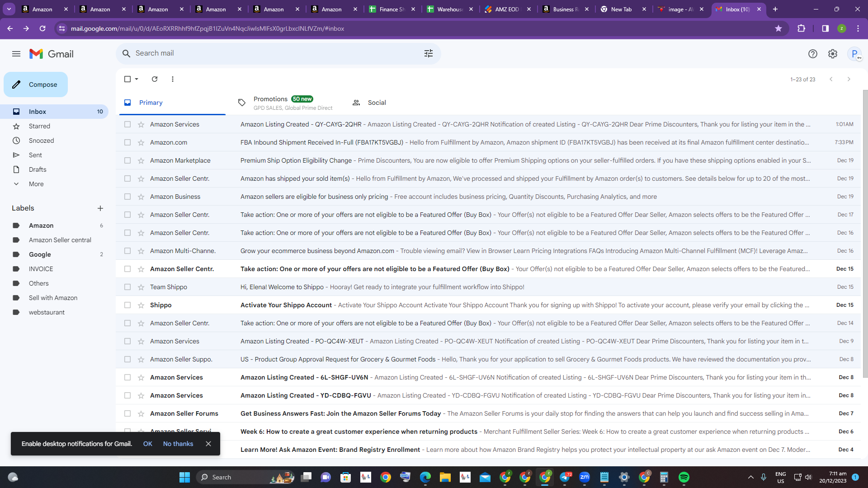Select checkbox for Amazon Business pricing email

[127, 197]
